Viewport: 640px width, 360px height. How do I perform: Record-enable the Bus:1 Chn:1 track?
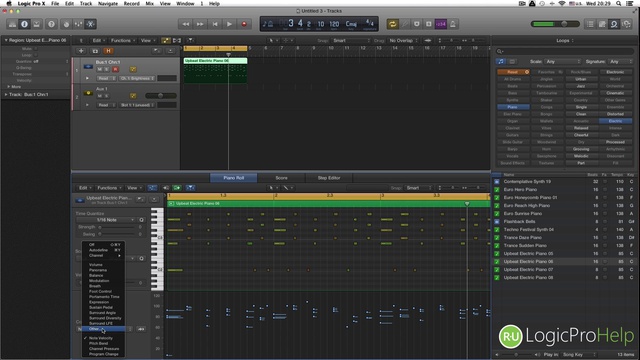click(115, 69)
